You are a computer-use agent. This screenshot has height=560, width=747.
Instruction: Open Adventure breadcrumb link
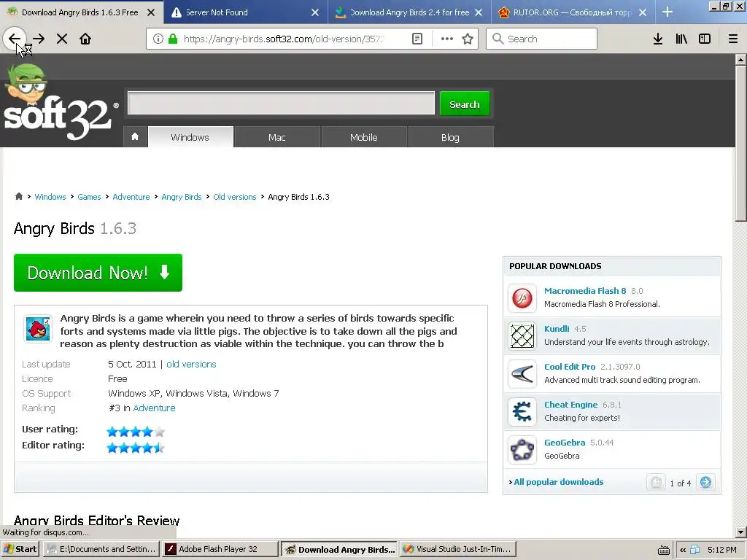[x=131, y=197]
